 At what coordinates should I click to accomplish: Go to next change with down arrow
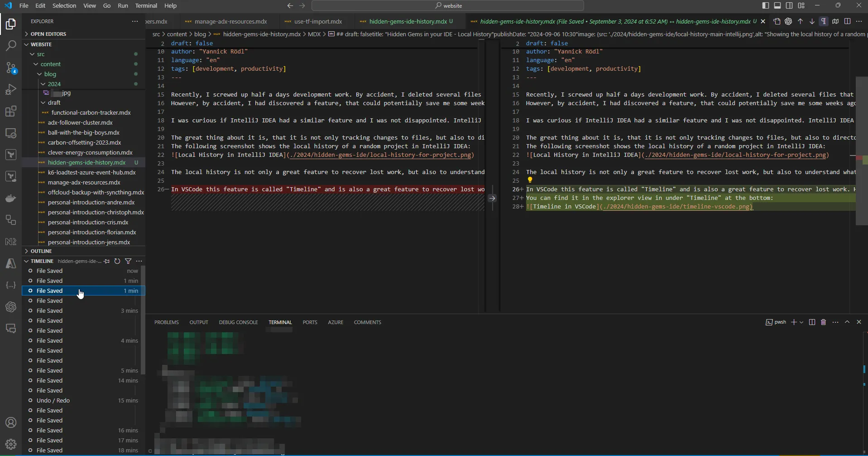812,21
